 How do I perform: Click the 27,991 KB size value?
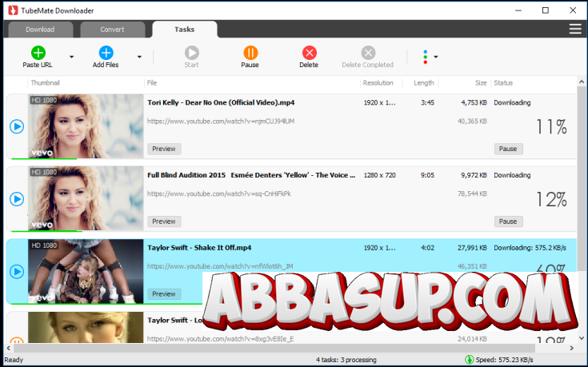[472, 248]
